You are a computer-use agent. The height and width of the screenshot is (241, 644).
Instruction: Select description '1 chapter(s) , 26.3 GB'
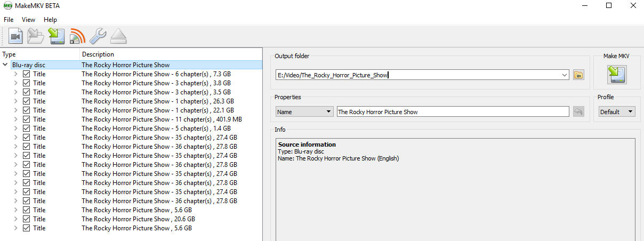pyautogui.click(x=158, y=101)
